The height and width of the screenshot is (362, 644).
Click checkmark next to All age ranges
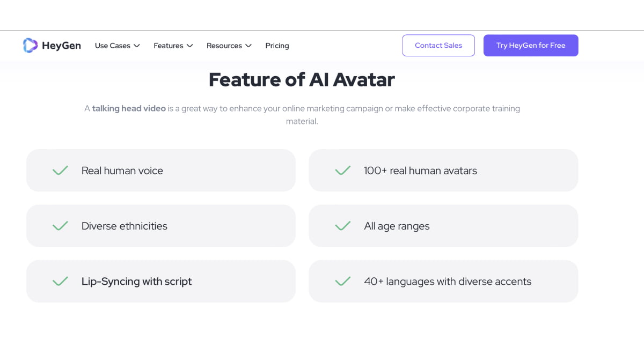[342, 226]
